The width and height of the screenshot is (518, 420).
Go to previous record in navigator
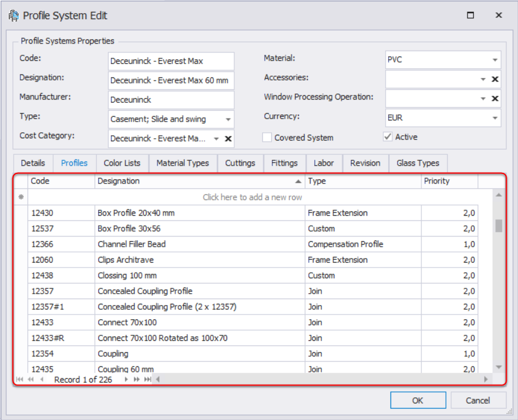coord(42,379)
